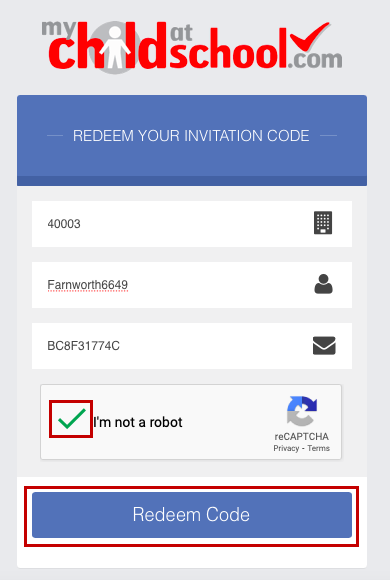The width and height of the screenshot is (390, 580).
Task: Click the gray 'my' text in logo
Action: pos(59,29)
